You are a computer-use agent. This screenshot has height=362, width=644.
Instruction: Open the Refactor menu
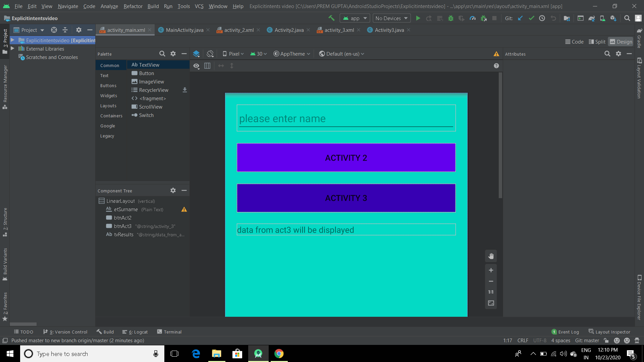tap(133, 6)
